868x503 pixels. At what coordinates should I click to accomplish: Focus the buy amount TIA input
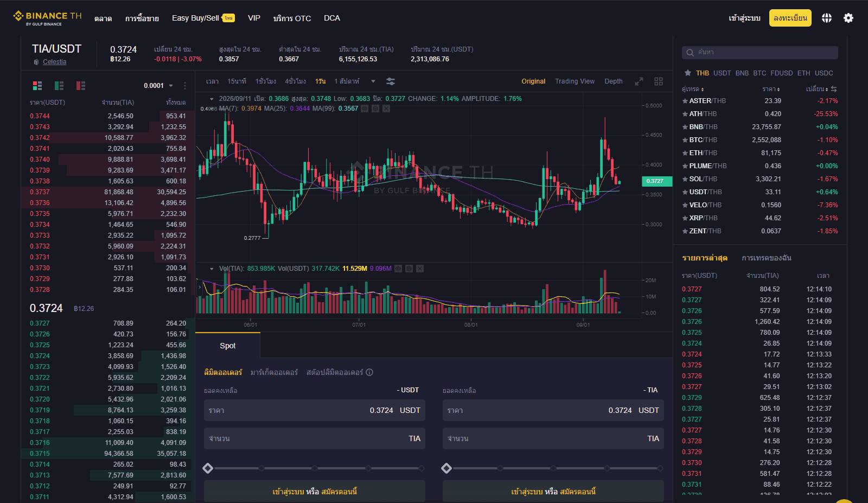point(315,438)
